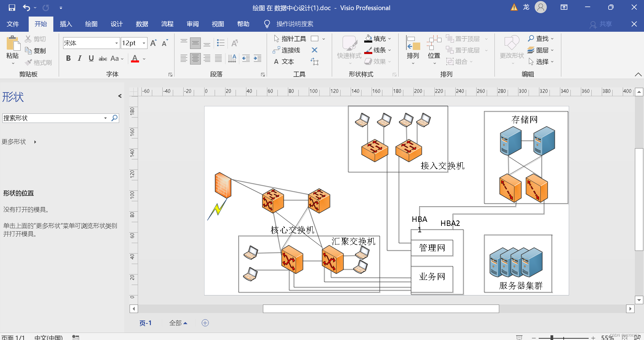Switch to the 设计 design tab
The height and width of the screenshot is (340, 644).
pos(116,24)
